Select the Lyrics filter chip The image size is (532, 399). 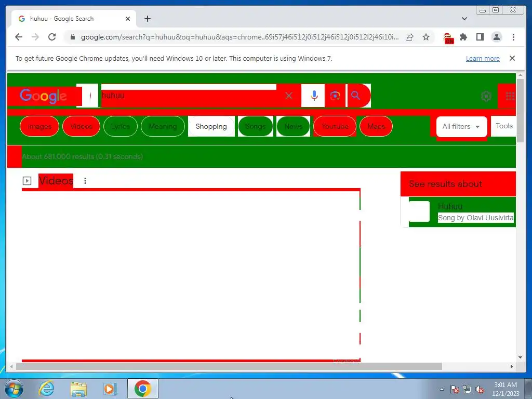pyautogui.click(x=121, y=126)
